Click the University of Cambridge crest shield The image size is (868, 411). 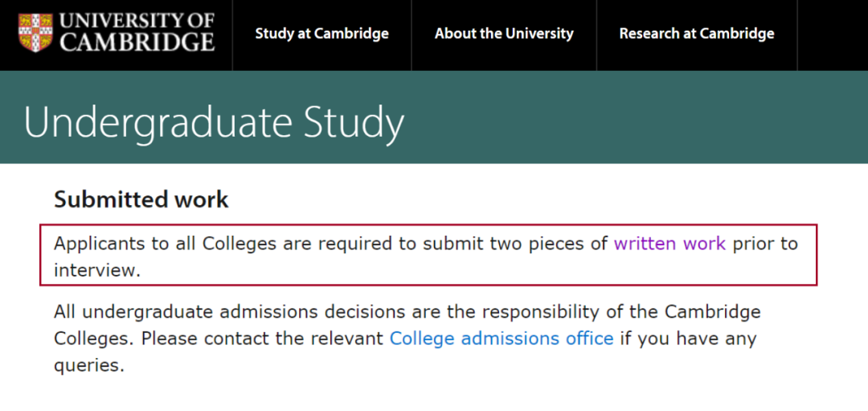click(35, 33)
